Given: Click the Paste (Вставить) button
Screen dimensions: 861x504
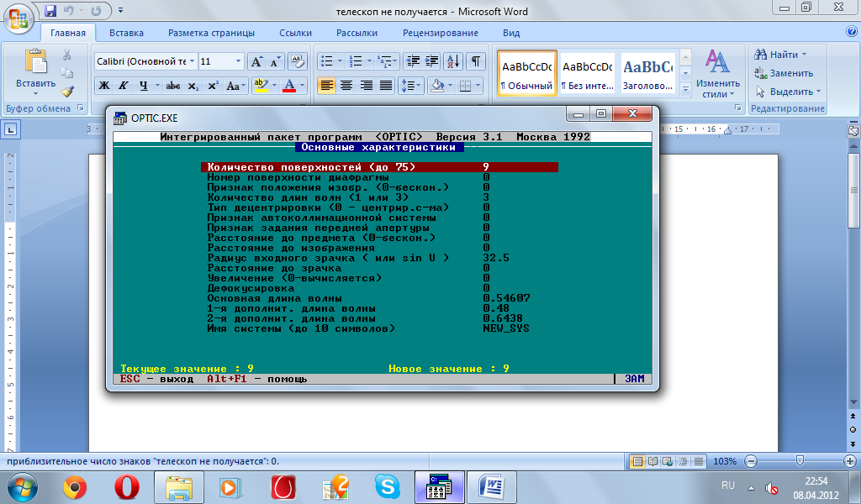Looking at the screenshot, I should pos(35,72).
